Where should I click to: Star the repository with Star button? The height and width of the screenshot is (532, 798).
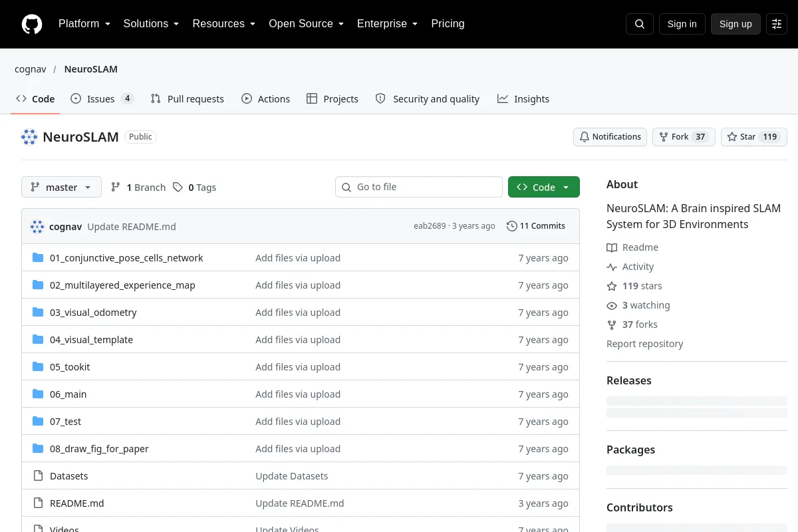pos(754,137)
